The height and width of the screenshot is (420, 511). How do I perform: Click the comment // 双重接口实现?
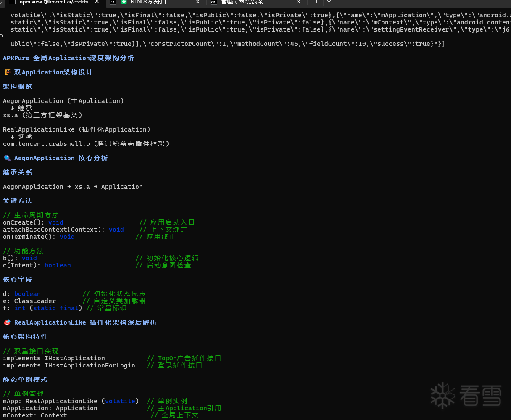click(x=31, y=351)
